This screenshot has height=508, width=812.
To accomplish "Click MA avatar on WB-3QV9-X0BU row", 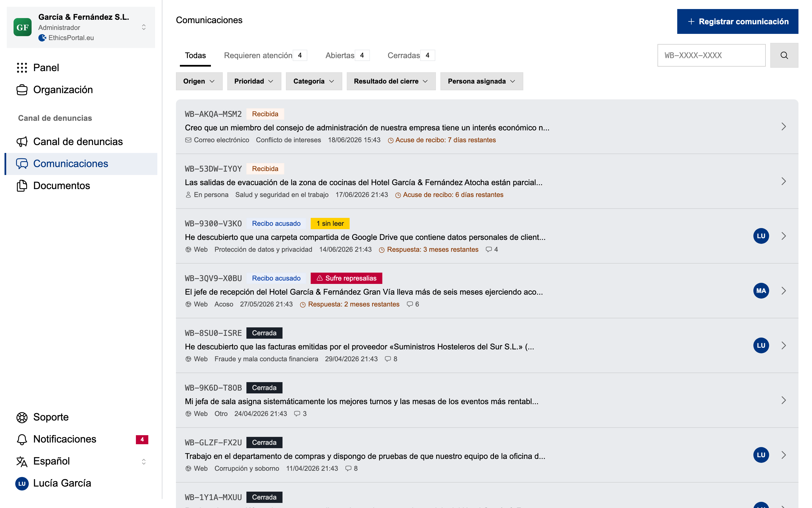I will pyautogui.click(x=761, y=291).
